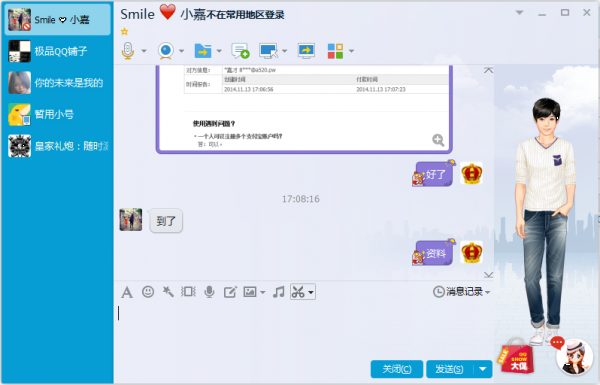Start a voice call with microphone icon
The width and height of the screenshot is (600, 385).
[128, 51]
